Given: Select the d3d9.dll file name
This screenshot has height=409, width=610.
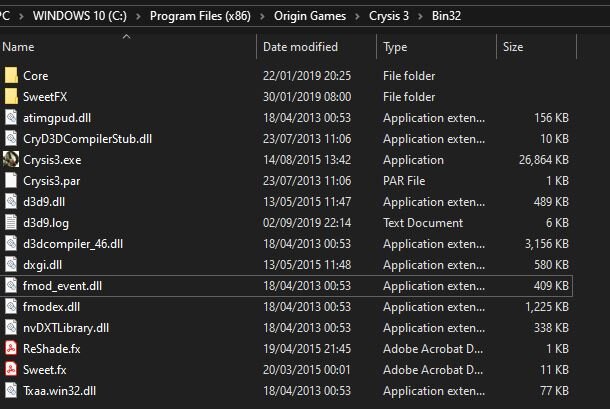Looking at the screenshot, I should 44,202.
